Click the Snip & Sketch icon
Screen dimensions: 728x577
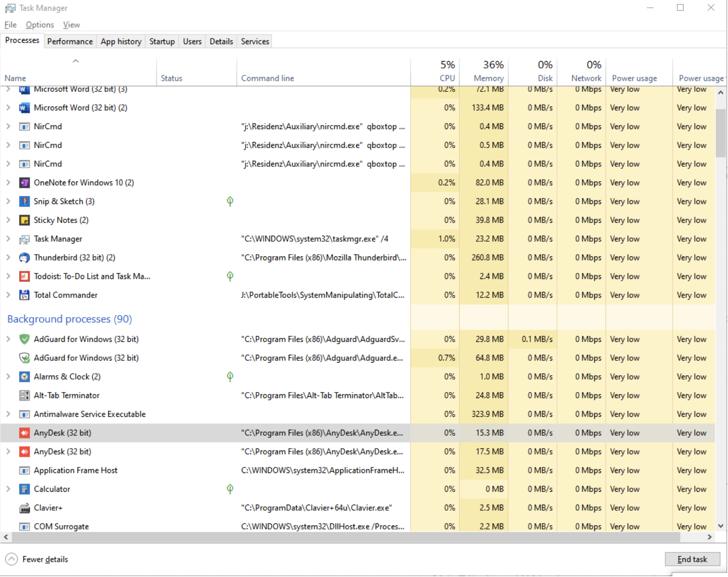(25, 201)
